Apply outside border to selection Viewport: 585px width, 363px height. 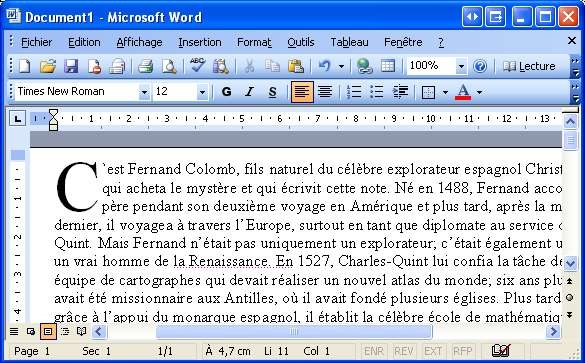428,92
